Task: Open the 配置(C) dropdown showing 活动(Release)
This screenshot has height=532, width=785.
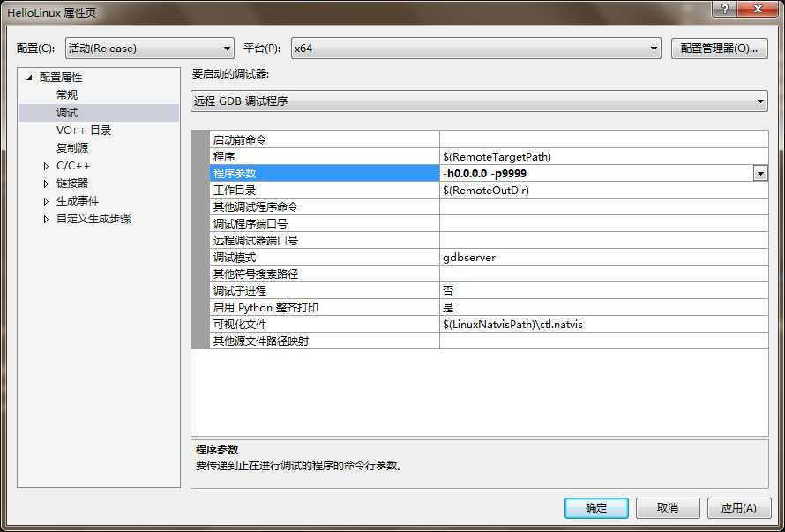Action: [x=149, y=49]
